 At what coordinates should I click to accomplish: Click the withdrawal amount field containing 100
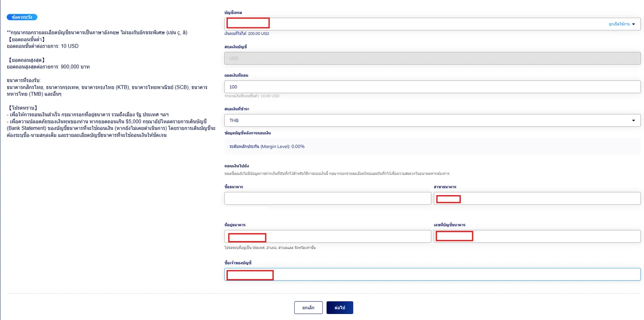pos(432,87)
